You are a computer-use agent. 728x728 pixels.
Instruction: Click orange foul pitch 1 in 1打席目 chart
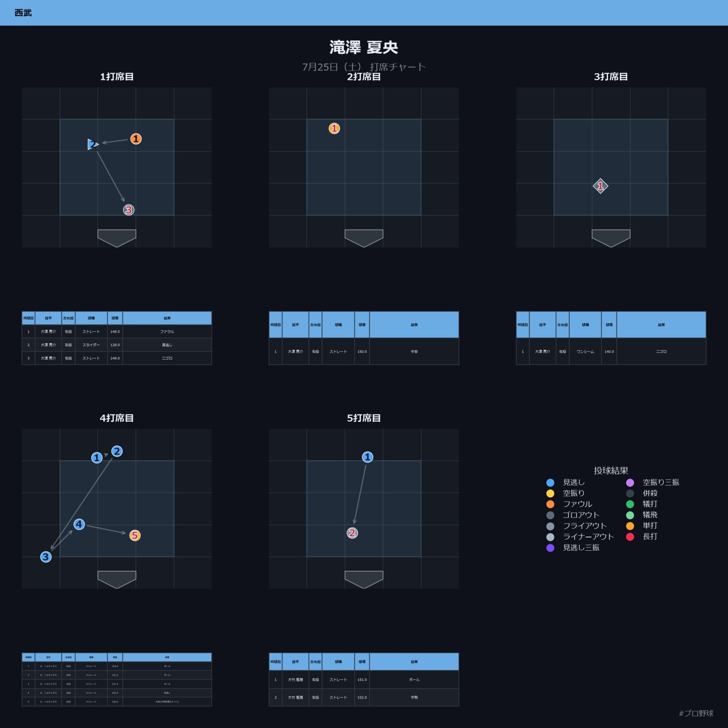tap(136, 139)
